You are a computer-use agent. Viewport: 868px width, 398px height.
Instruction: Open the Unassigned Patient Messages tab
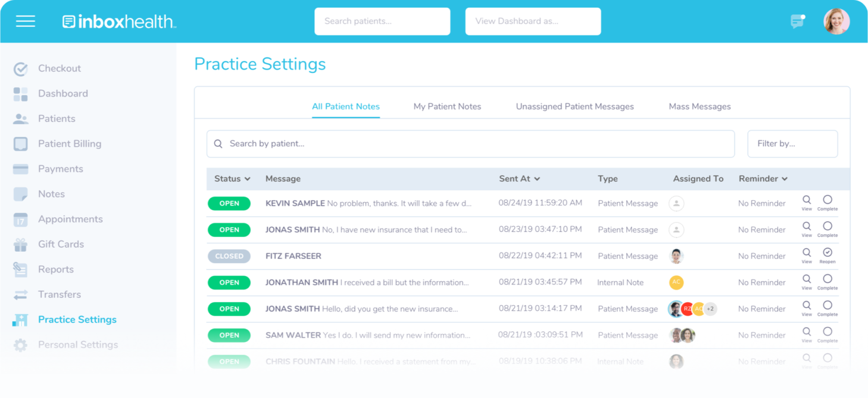click(x=574, y=106)
